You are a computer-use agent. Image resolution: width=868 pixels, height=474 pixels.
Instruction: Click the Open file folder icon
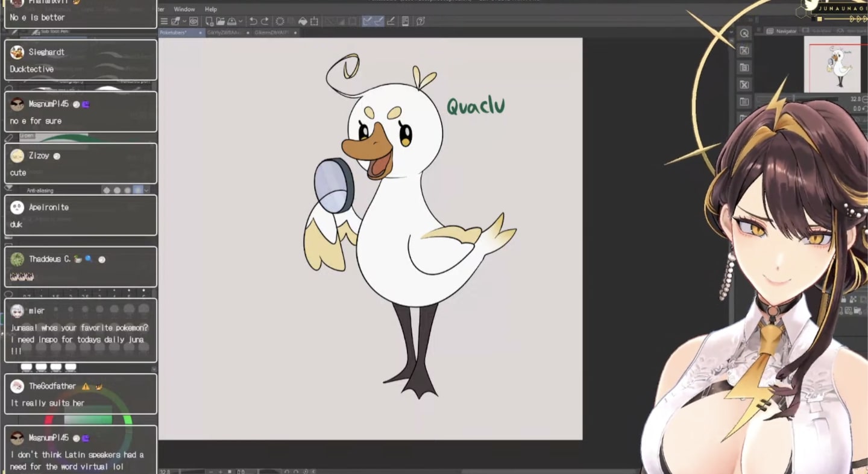pos(221,21)
